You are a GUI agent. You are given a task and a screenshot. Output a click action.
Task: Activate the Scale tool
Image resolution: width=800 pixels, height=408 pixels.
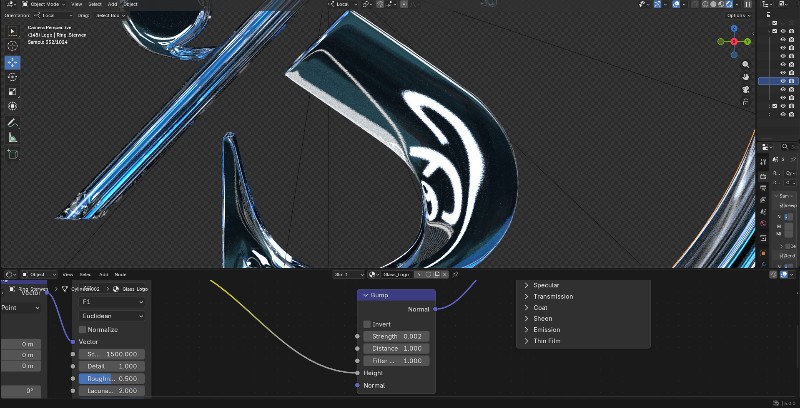(12, 92)
